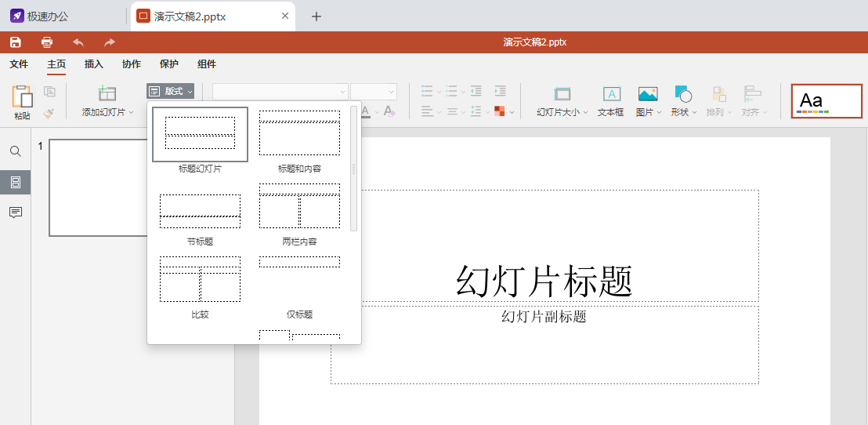This screenshot has height=425, width=868.
Task: Expand the 幻灯片大小 dropdown arrow
Action: pyautogui.click(x=586, y=112)
